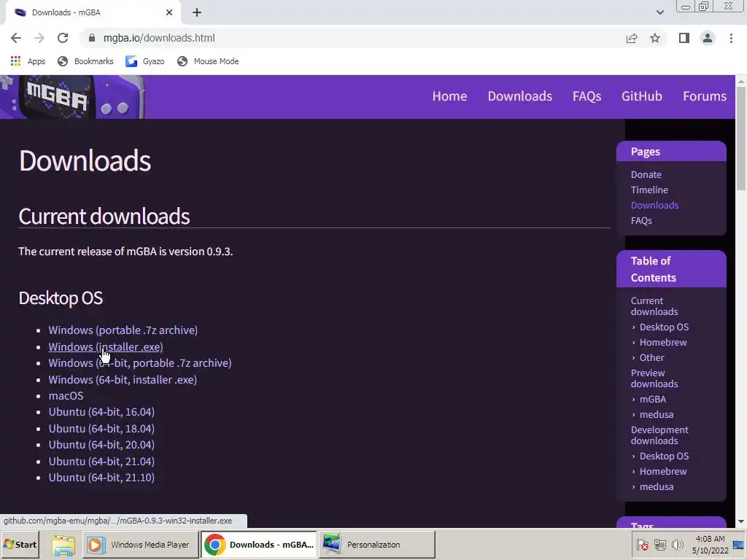This screenshot has width=747, height=560.
Task: Download Windows installer .exe
Action: pos(106,346)
